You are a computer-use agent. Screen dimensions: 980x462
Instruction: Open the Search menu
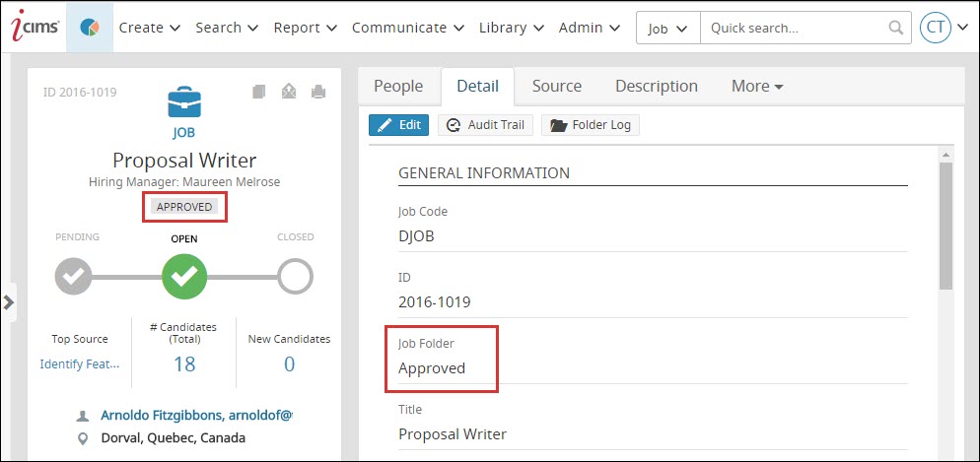227,28
